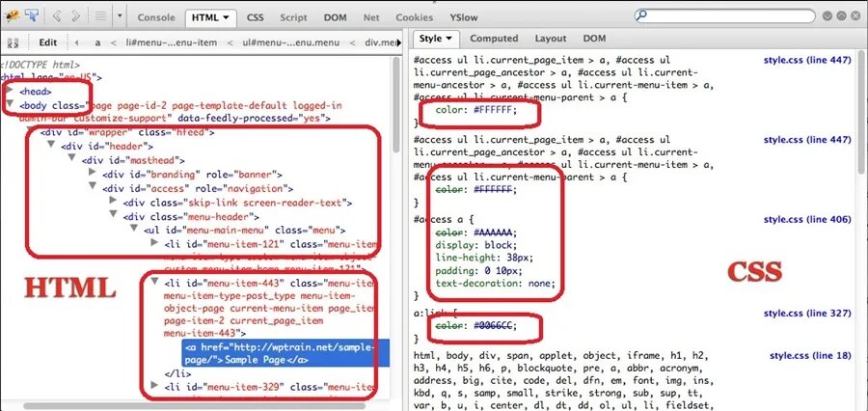Open the small toolbar dropdown arrow
Screen dimensions: 868x411
(120, 16)
